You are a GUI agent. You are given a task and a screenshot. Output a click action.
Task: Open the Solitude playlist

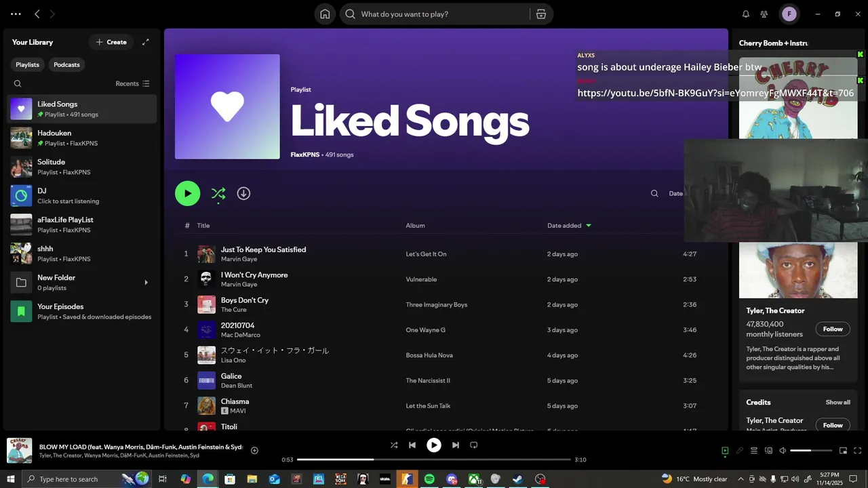pos(82,167)
